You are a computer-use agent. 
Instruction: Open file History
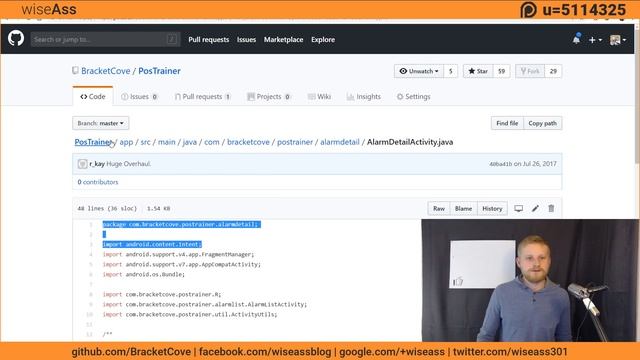(492, 209)
